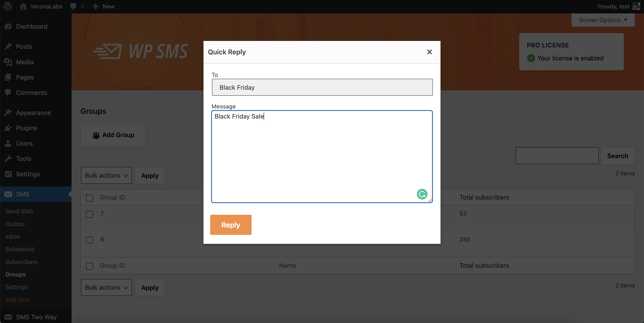Click the Grammarly icon in the message box
This screenshot has height=323, width=644.
point(422,194)
